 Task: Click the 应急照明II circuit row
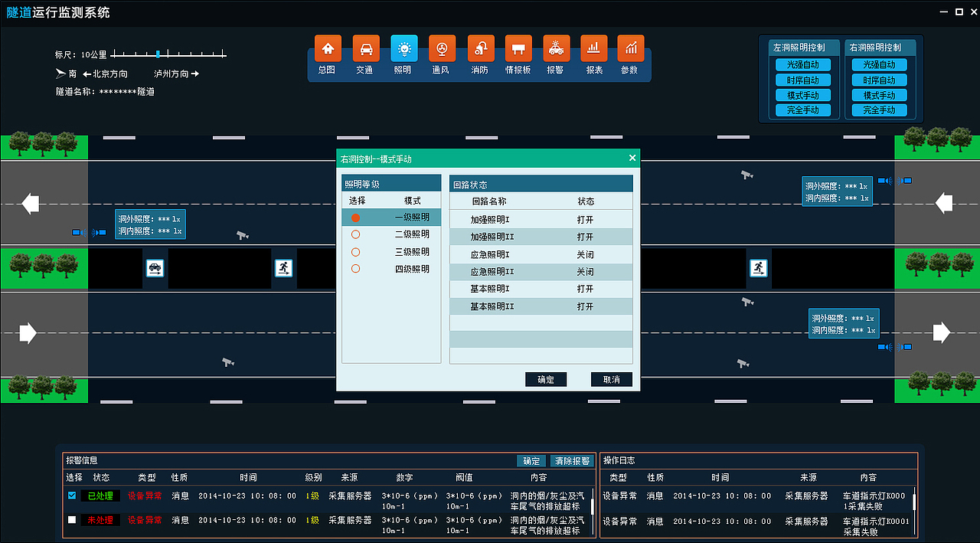pos(541,272)
